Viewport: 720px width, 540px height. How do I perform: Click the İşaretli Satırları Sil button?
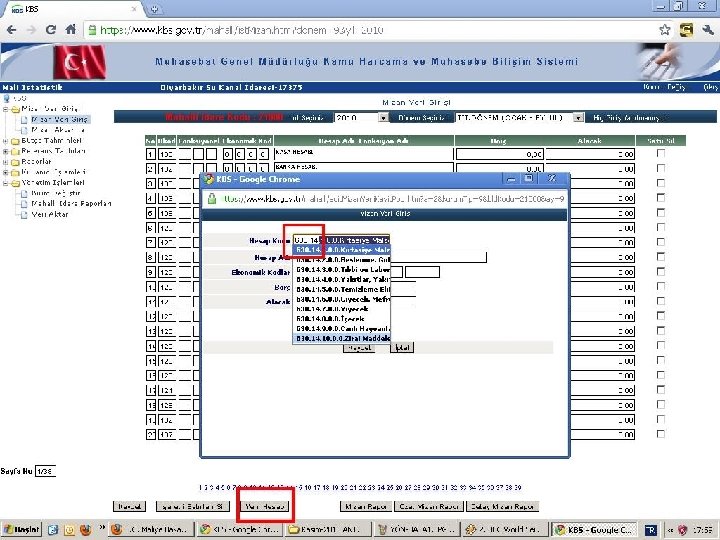[x=192, y=506]
